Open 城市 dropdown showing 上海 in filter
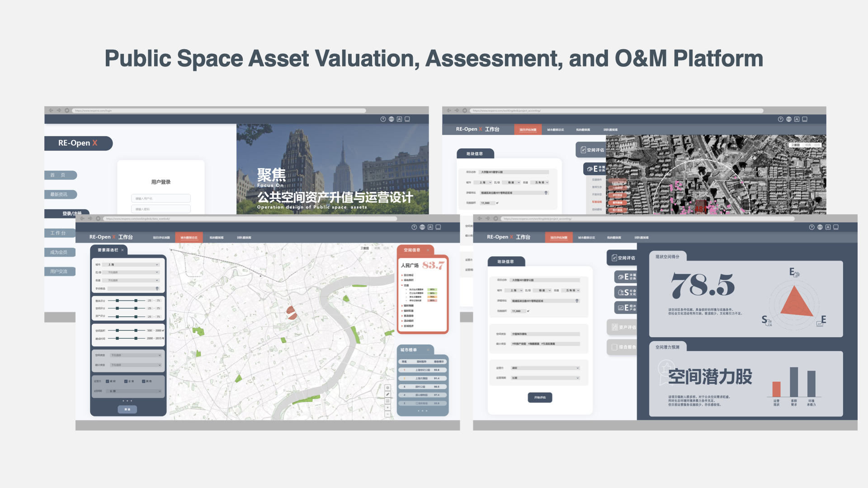The height and width of the screenshot is (488, 868). pos(131,265)
